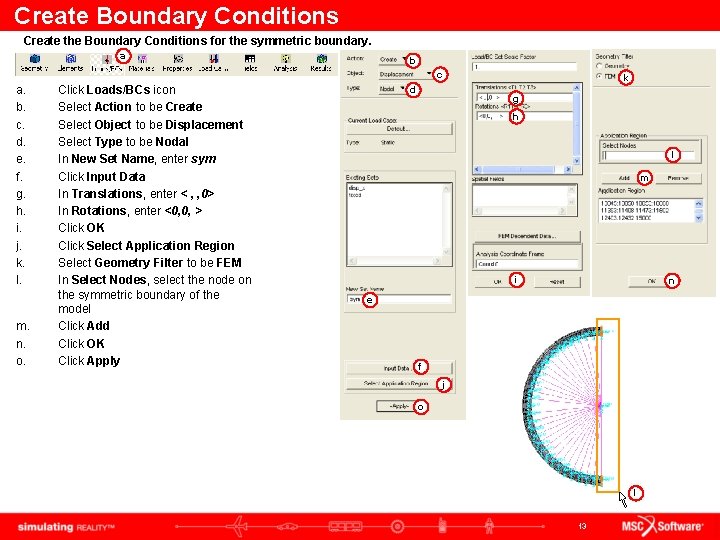720x540 pixels.
Task: Open the Fields application icon
Action: [249, 63]
